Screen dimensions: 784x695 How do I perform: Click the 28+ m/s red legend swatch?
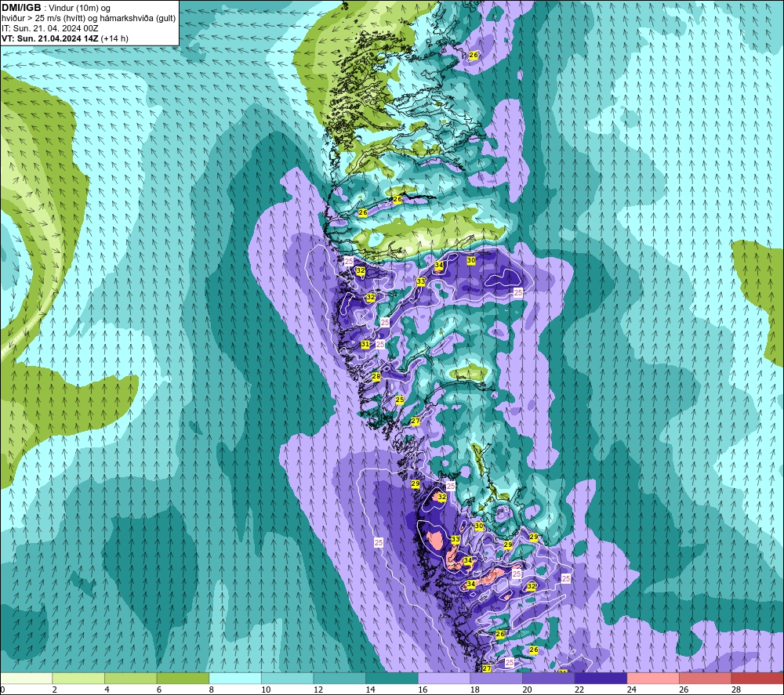click(x=757, y=678)
